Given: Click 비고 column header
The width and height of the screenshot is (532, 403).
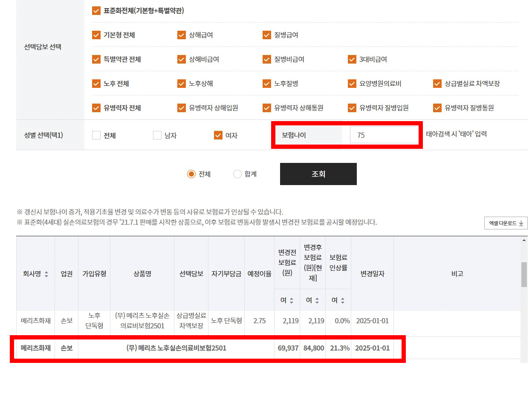Looking at the screenshot, I should 457,274.
